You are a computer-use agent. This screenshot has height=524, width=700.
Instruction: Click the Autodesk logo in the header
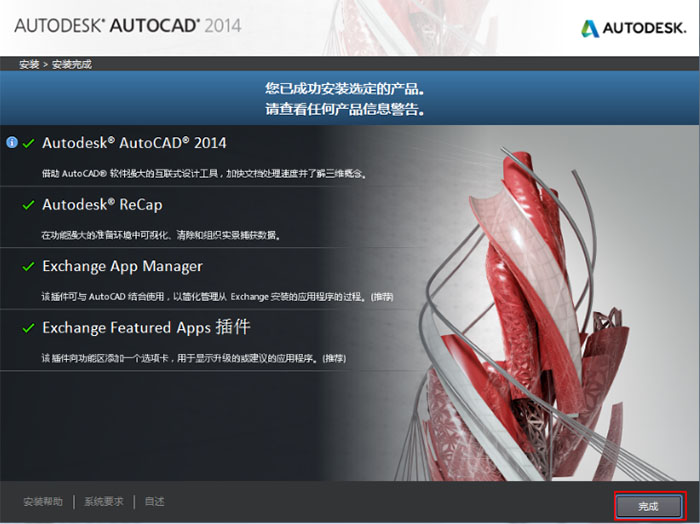pos(633,28)
